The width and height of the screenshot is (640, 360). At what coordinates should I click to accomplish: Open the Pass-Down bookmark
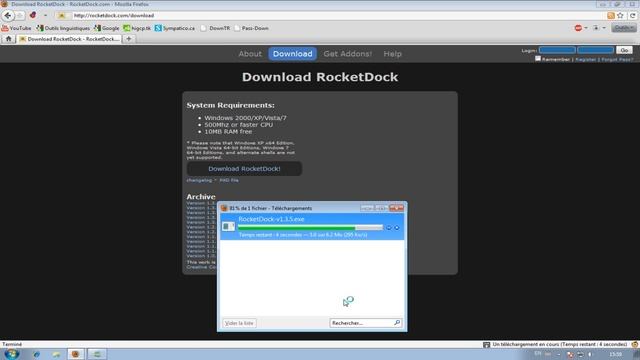[x=251, y=28]
